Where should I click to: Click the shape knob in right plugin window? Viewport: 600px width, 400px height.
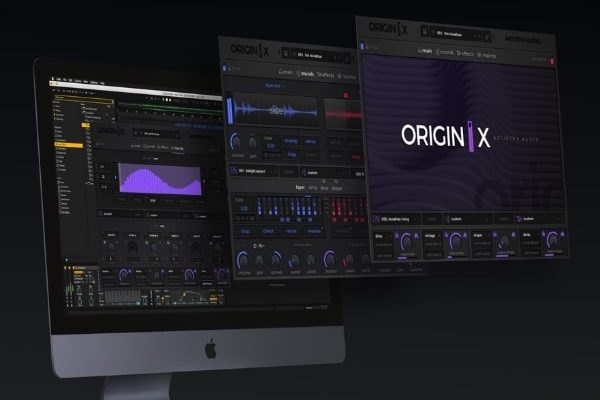pyautogui.click(x=504, y=240)
